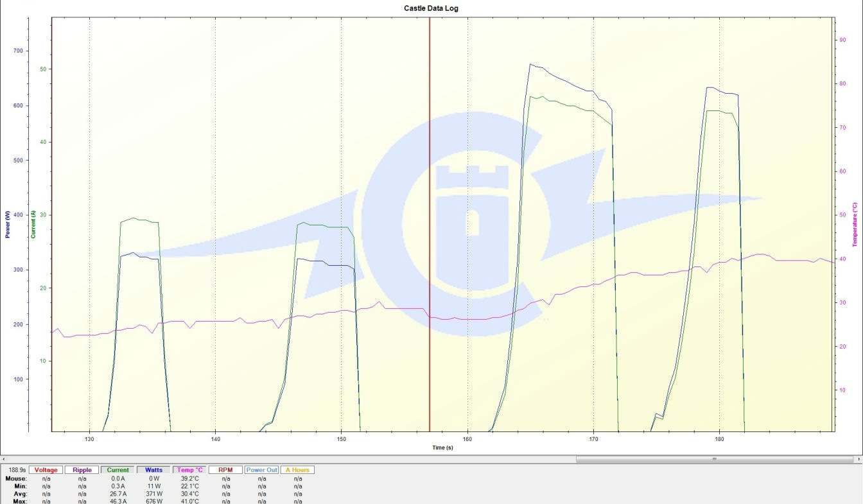Show the RPM data series
863x504 pixels.
(x=225, y=470)
